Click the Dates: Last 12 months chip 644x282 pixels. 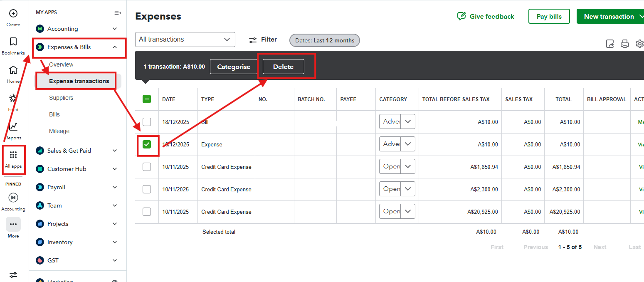[x=325, y=40]
